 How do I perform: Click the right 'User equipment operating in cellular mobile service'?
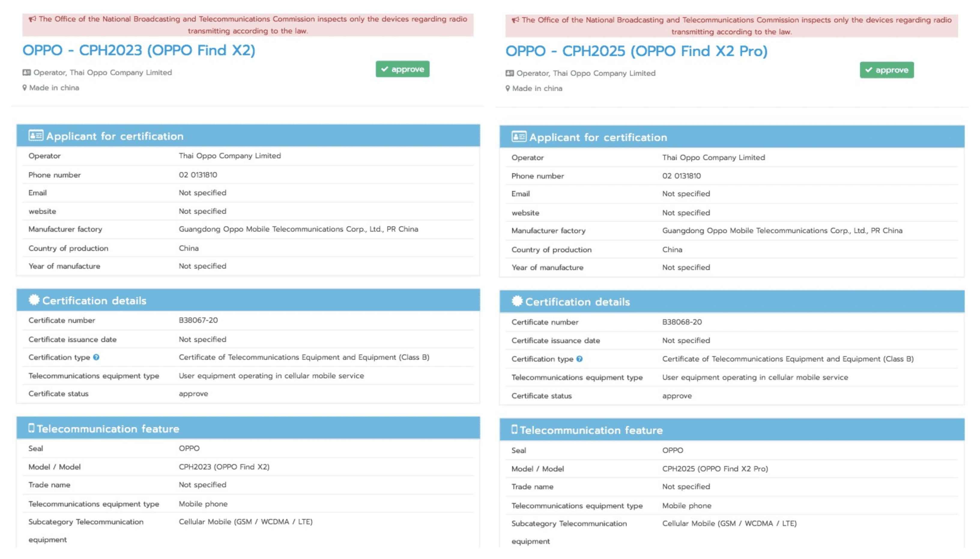(755, 377)
